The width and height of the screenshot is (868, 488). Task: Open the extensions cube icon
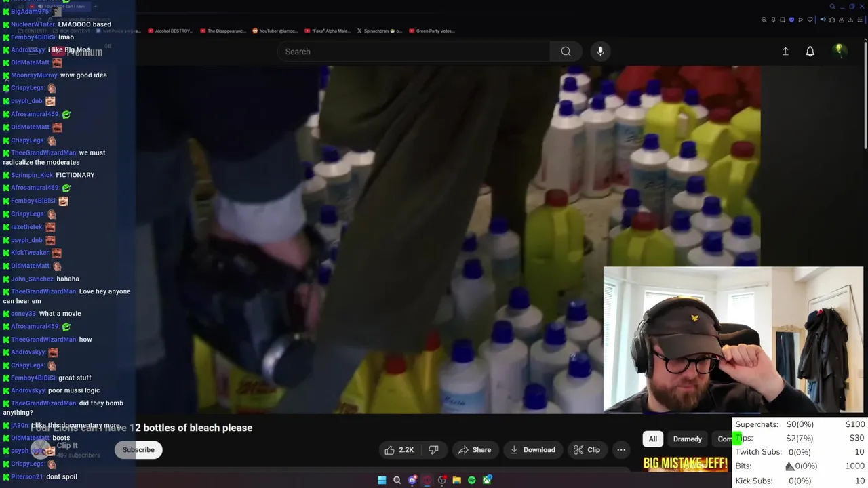point(832,20)
